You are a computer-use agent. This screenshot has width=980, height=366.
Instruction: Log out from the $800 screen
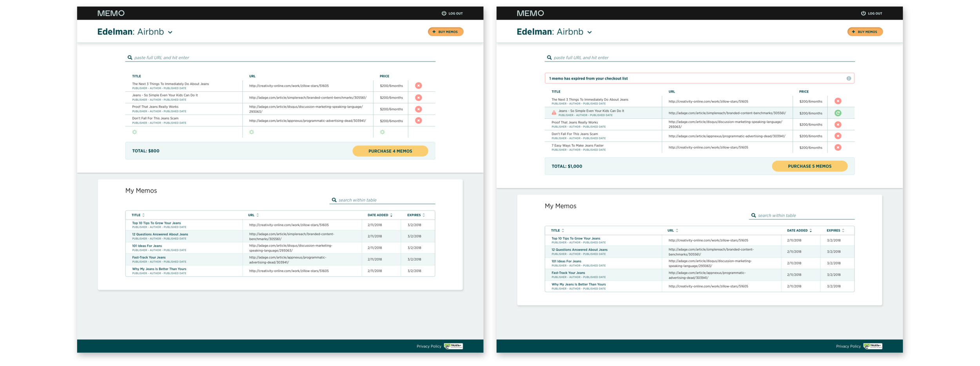pos(452,13)
